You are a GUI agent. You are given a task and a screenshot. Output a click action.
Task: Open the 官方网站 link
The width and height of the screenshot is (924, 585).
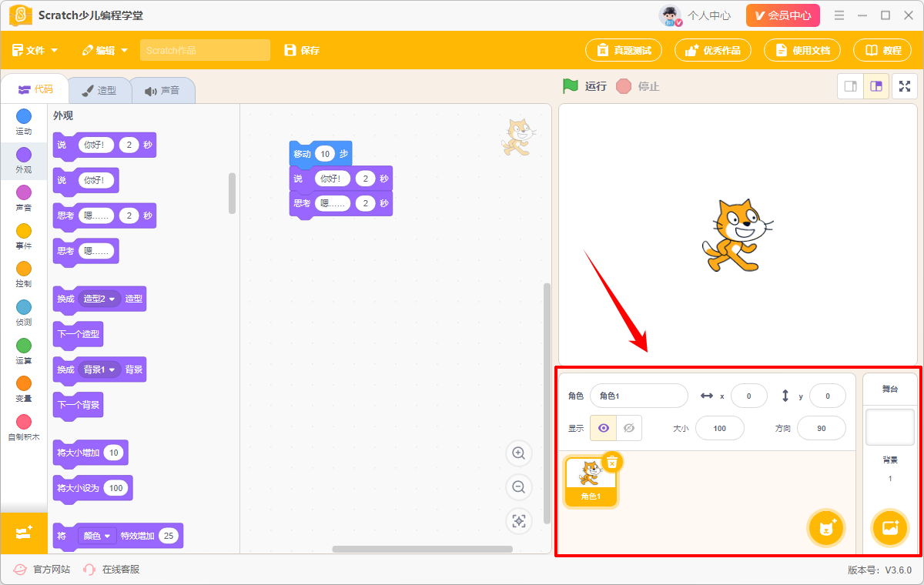[42, 570]
